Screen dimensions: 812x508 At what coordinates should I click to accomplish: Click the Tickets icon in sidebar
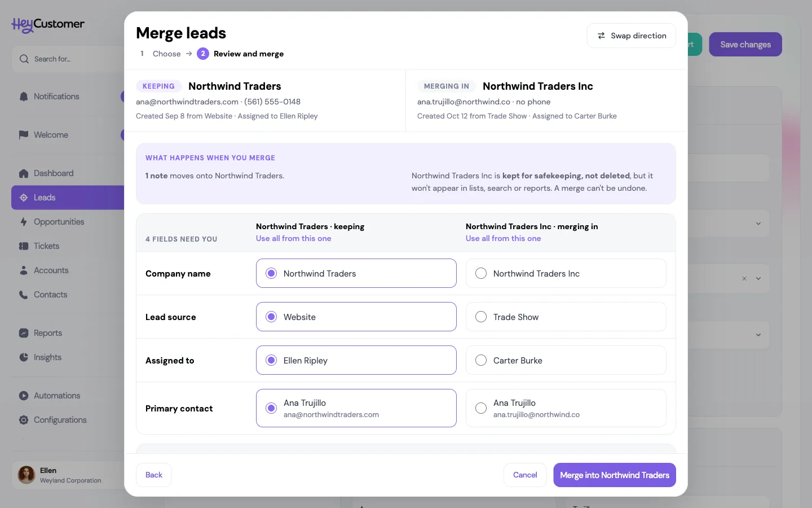coord(24,246)
